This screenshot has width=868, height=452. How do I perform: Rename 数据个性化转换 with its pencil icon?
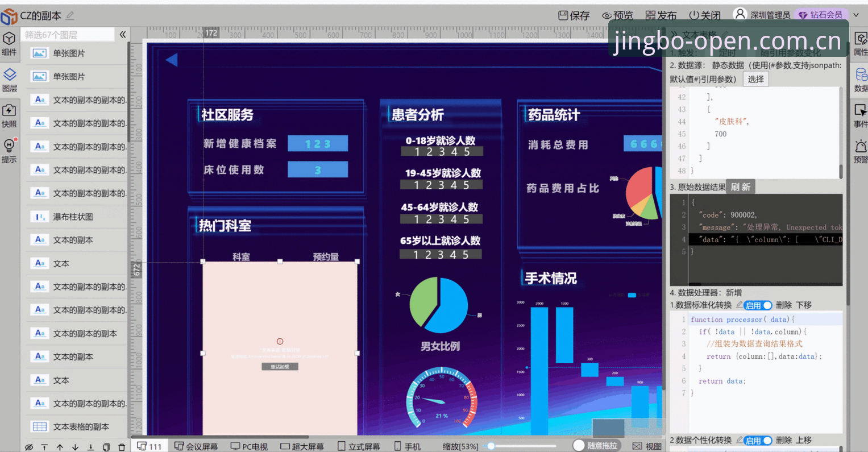[x=739, y=440]
